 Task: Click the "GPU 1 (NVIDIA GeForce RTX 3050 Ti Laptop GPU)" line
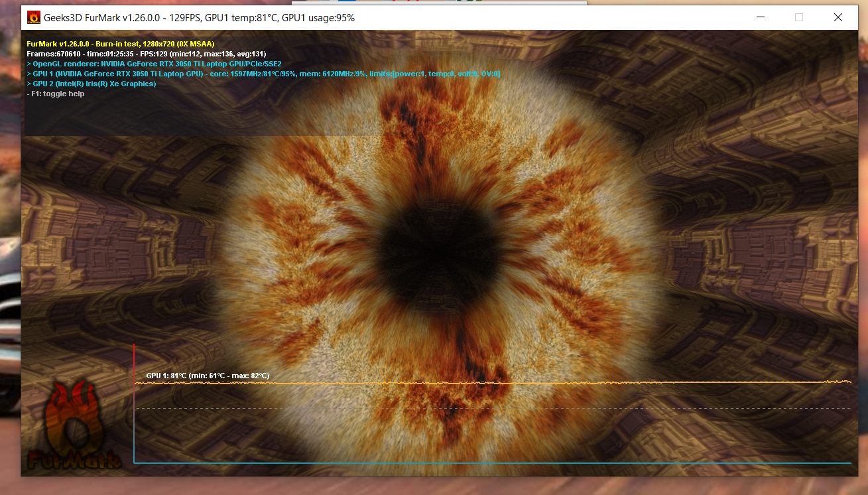tap(263, 74)
